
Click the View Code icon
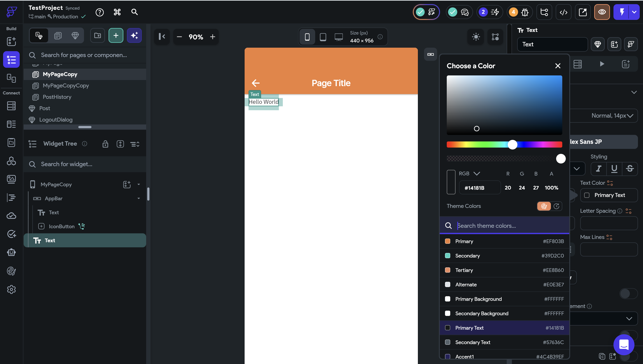(563, 12)
